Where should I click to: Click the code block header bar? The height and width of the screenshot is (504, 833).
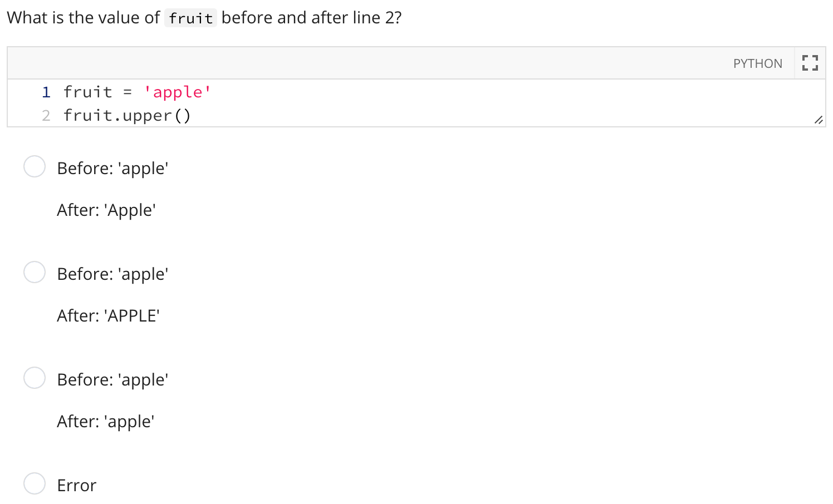(x=390, y=62)
